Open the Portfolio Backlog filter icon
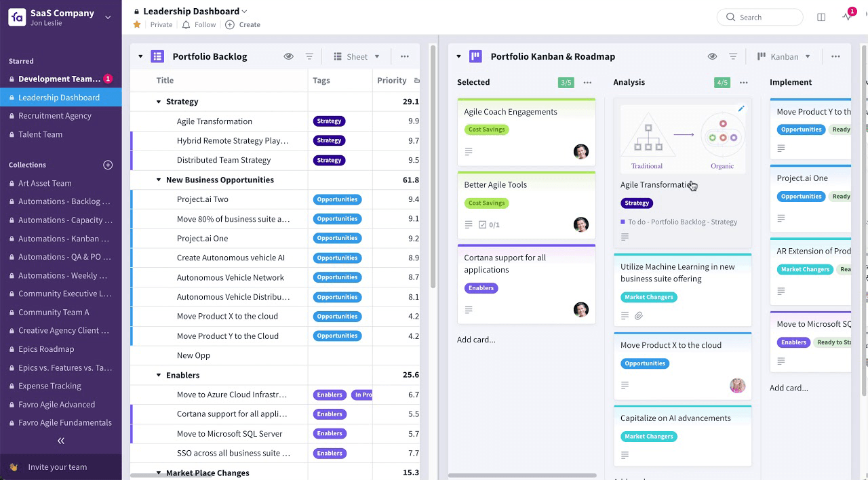The image size is (868, 480). click(x=309, y=57)
